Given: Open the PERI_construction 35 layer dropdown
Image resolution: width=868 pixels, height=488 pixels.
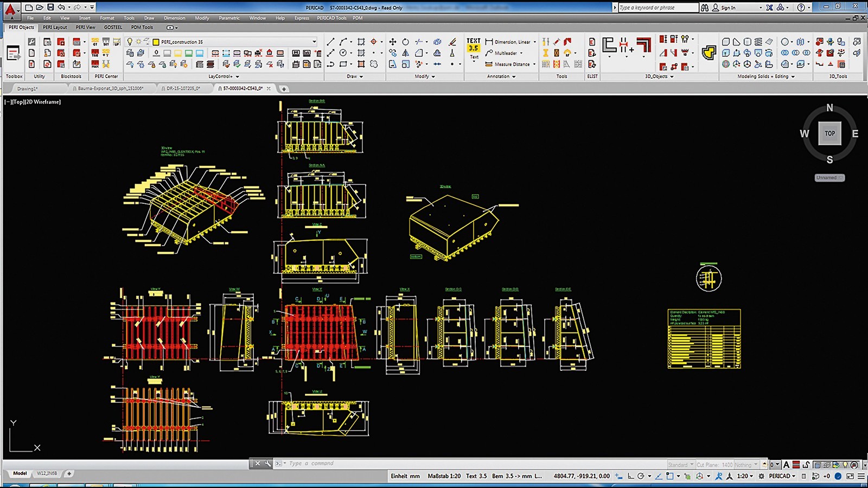Looking at the screenshot, I should point(314,42).
